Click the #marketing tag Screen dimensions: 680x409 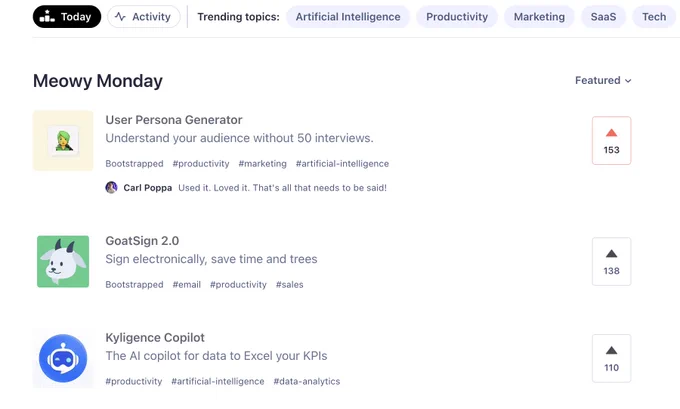coord(262,164)
